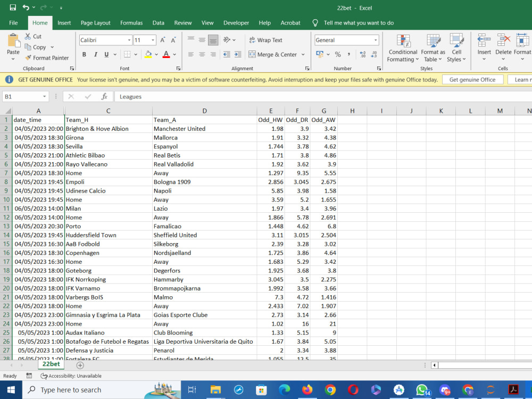Toggle Underline formatting
Viewport: 532px width, 399px height.
point(106,54)
